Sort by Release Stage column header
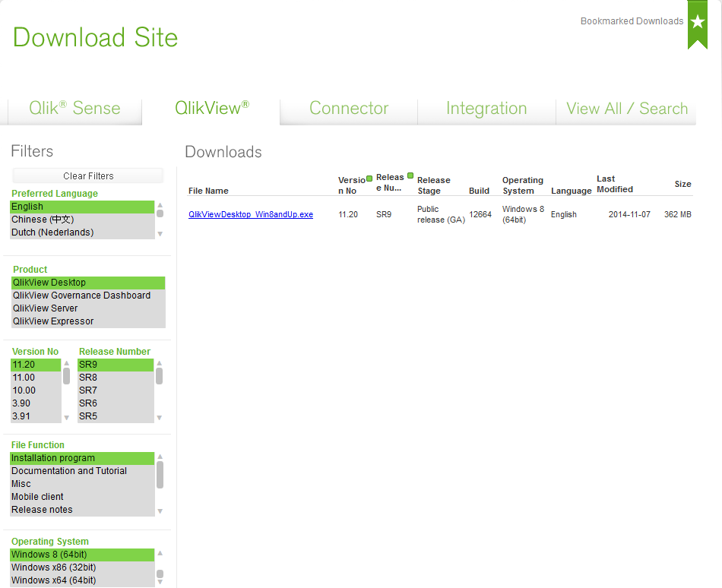722x588 pixels. point(434,185)
